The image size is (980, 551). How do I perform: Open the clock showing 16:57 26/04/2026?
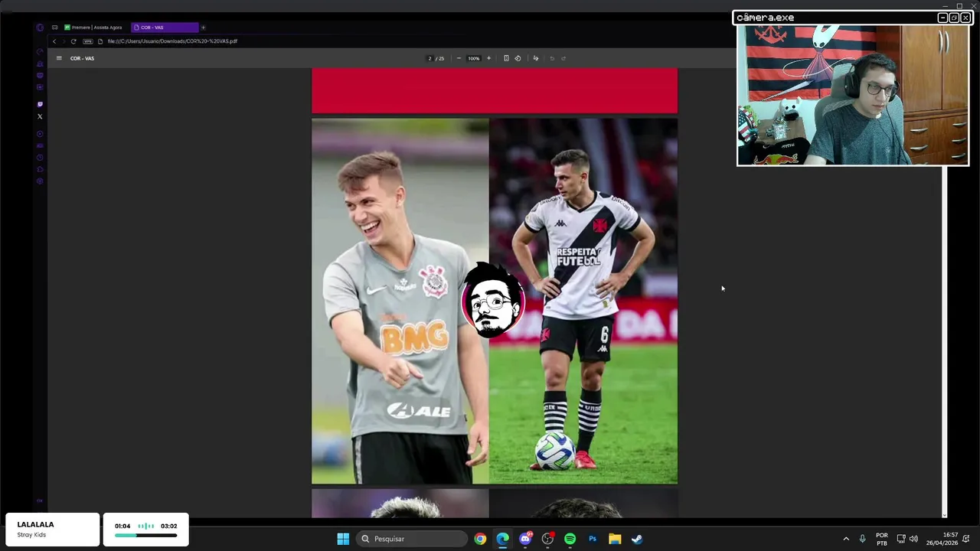942,539
